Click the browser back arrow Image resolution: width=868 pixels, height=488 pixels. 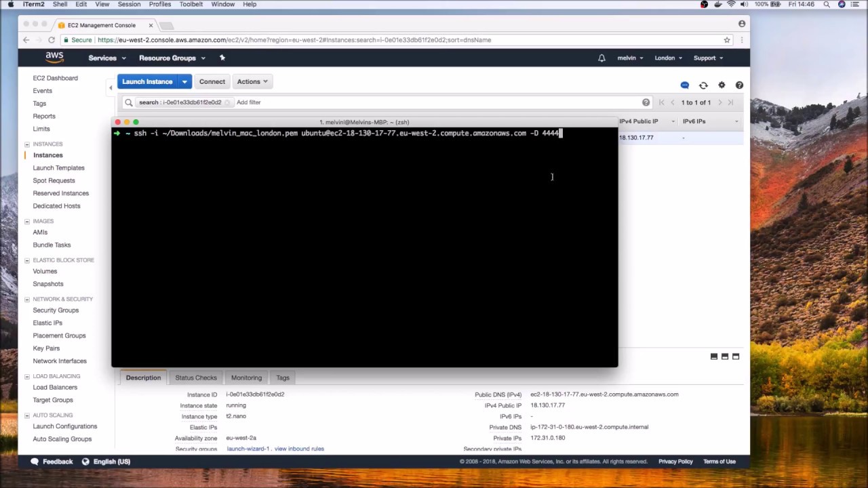point(26,40)
